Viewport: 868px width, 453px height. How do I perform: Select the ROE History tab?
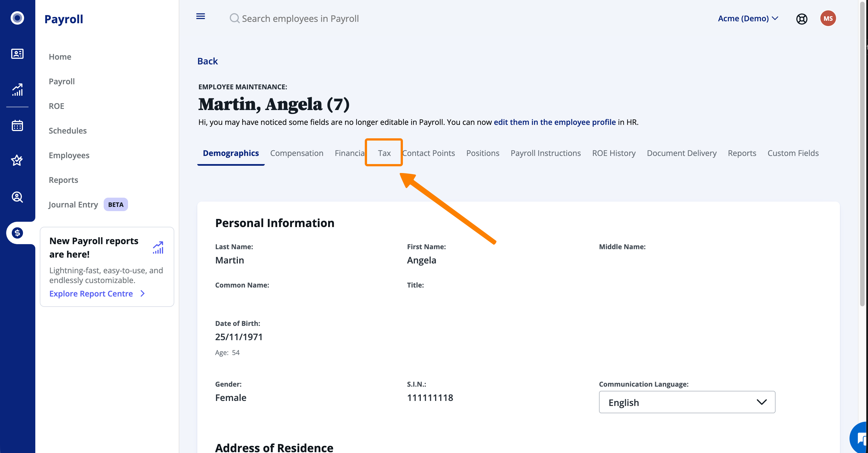[x=614, y=153]
